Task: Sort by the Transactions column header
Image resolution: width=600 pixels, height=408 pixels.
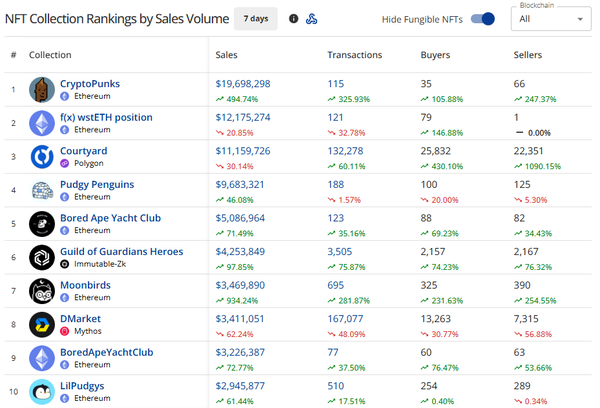Action: pos(355,55)
